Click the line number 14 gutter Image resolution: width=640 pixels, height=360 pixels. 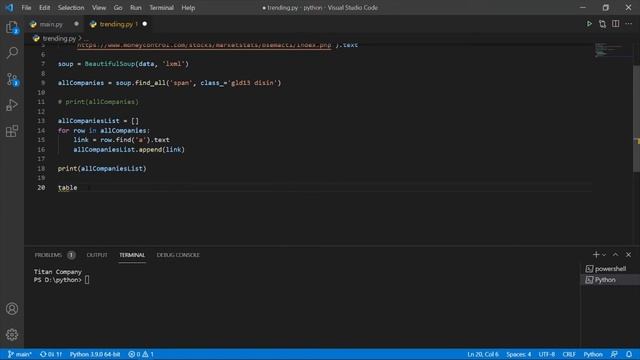click(x=41, y=131)
